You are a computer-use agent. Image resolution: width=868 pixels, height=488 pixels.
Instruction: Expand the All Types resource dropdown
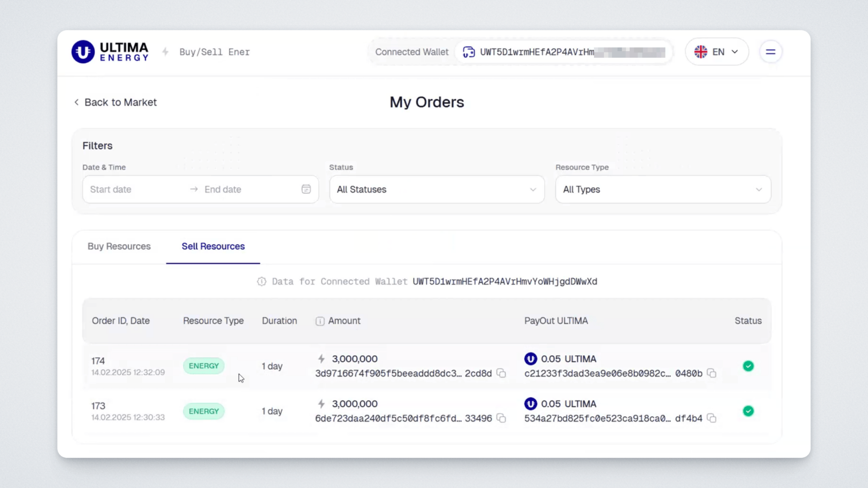[663, 189]
